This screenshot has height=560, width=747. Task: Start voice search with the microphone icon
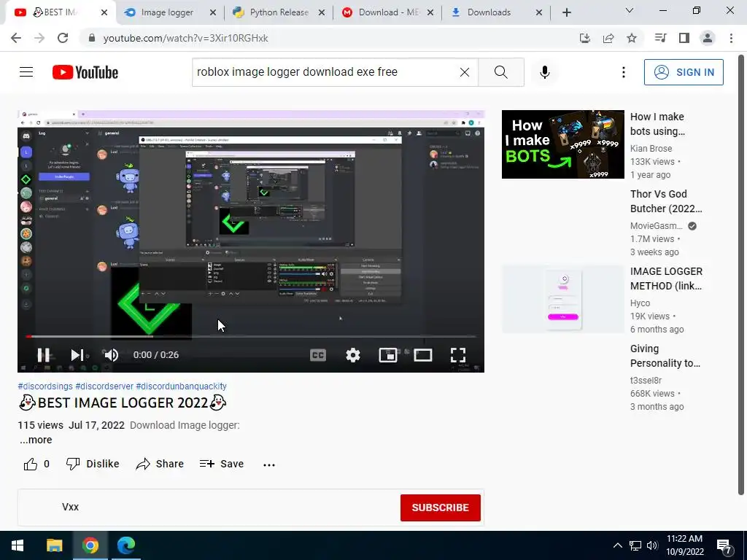(544, 72)
